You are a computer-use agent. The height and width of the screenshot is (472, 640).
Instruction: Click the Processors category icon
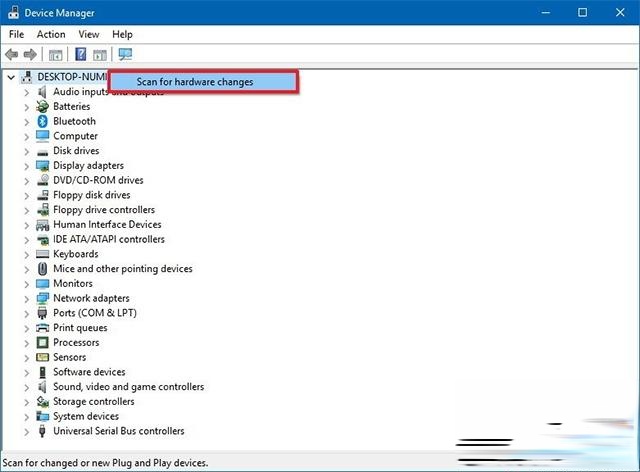42,343
